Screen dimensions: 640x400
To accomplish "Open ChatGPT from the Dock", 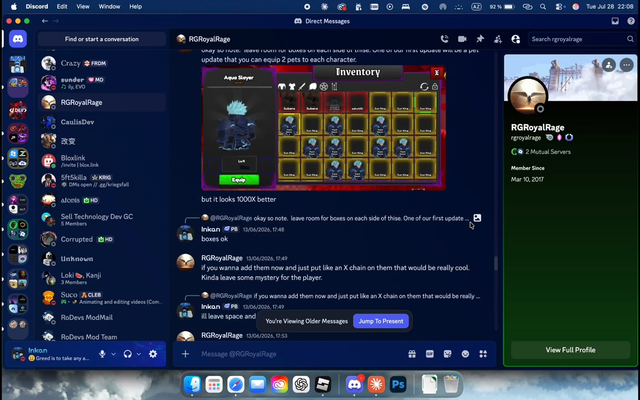I will 301,384.
